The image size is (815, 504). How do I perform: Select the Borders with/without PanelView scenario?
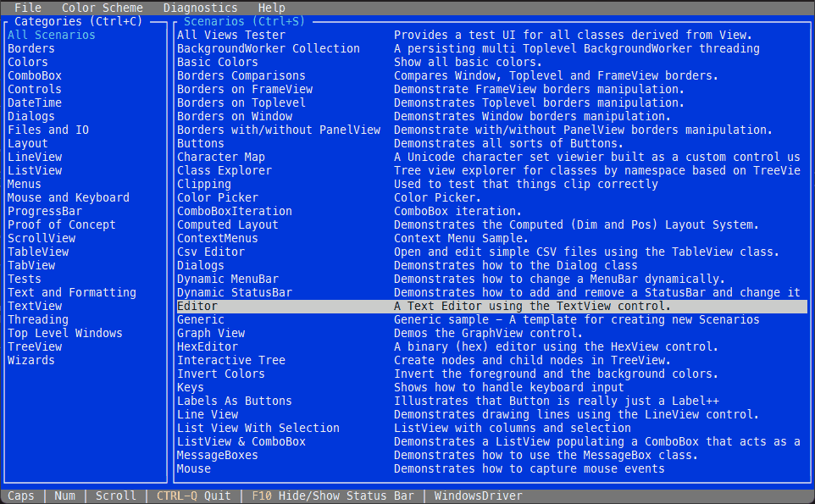(x=279, y=130)
